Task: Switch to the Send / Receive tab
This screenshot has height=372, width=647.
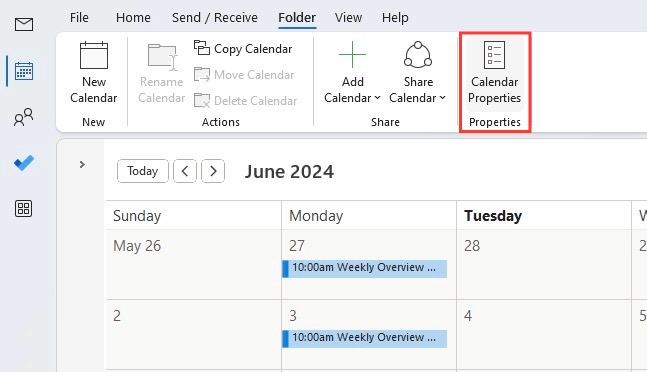Action: click(x=215, y=18)
